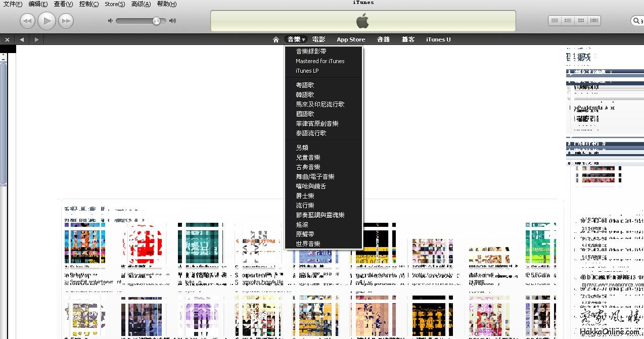The image size is (644, 339).
Task: Click the low-volume speaker icon
Action: [x=111, y=21]
